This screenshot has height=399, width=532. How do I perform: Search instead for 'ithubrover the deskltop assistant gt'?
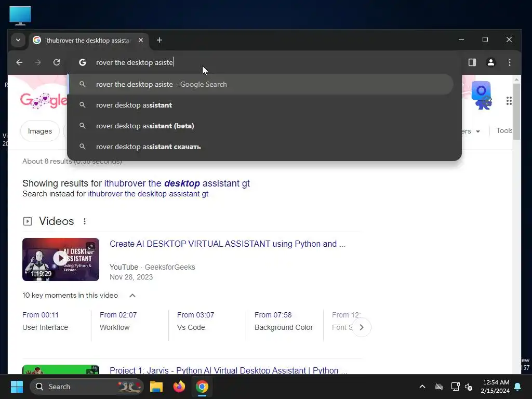click(x=148, y=194)
